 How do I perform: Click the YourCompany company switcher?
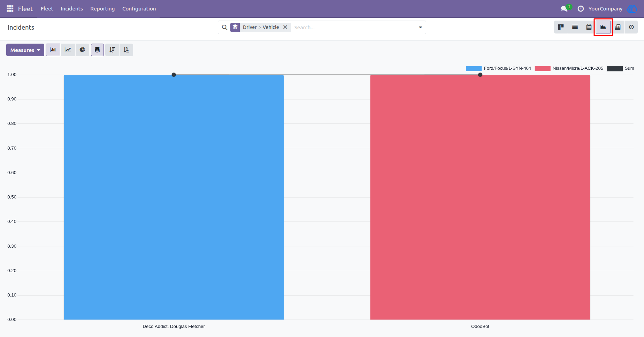[x=605, y=9]
